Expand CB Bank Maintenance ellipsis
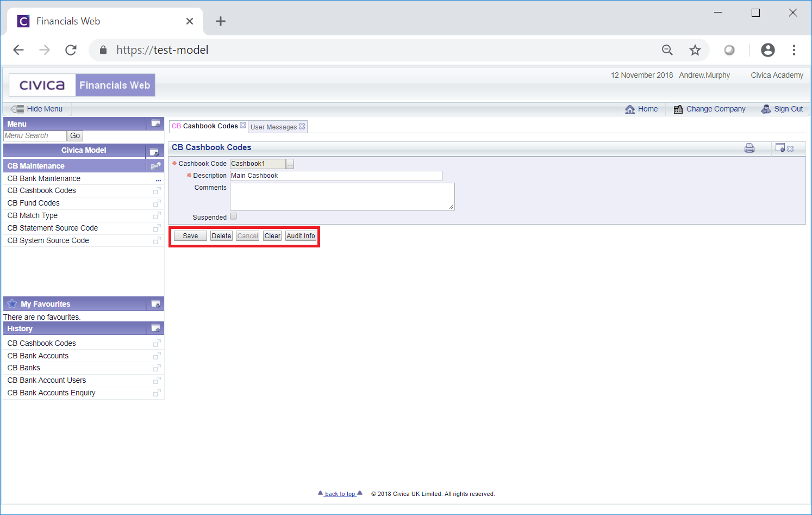 158,180
